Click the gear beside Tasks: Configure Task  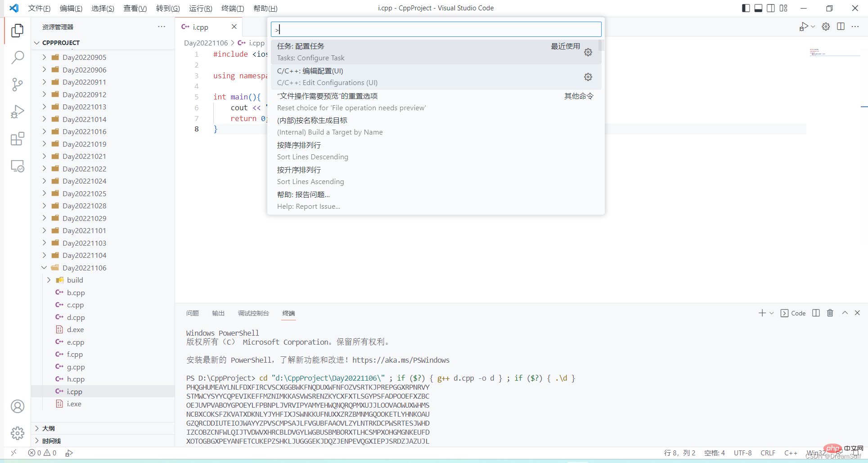pyautogui.click(x=588, y=52)
